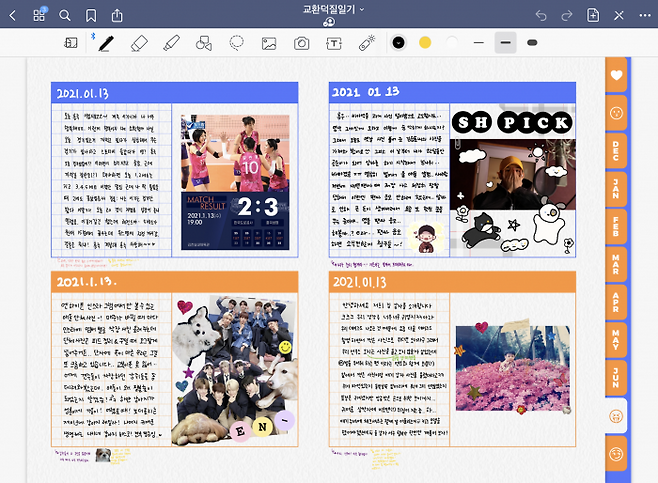Select the Pen tool
Screen dimensions: 658x483
pos(105,43)
